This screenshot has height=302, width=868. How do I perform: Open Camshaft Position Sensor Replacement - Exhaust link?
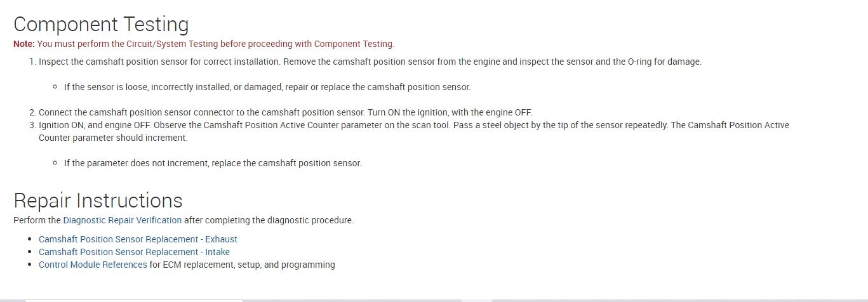(138, 239)
